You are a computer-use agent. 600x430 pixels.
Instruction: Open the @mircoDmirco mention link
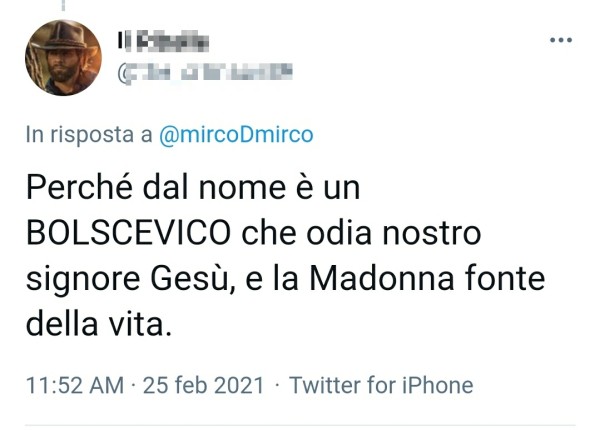coord(237,136)
